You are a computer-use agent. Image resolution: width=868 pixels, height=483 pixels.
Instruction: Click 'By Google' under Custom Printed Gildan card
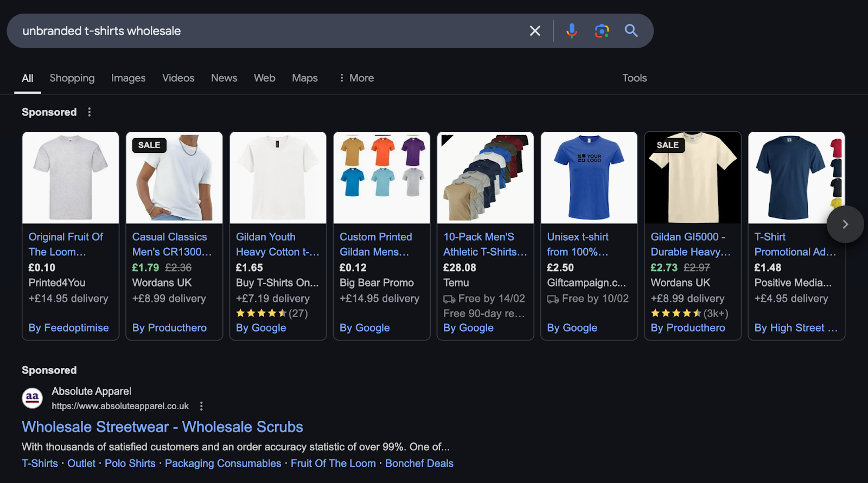(x=365, y=328)
